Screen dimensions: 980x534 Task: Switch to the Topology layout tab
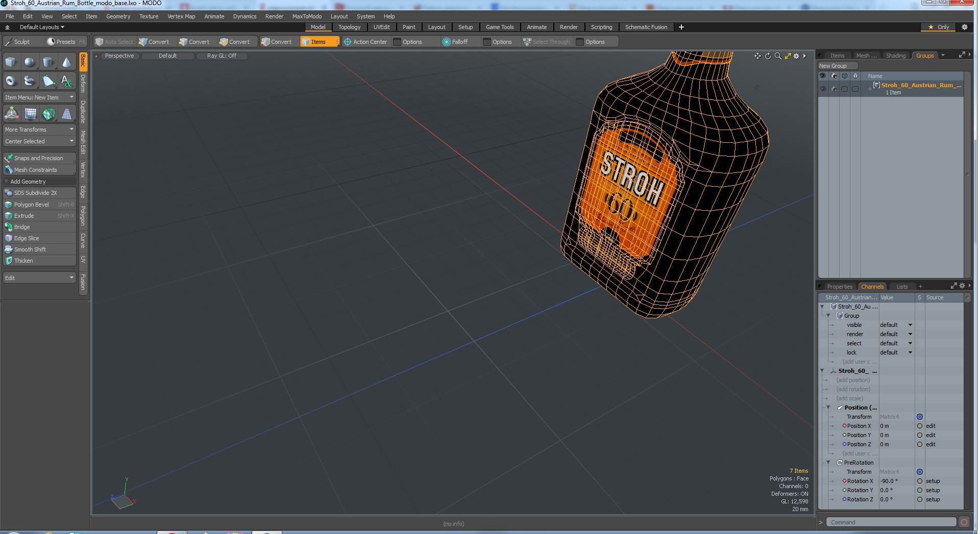point(349,27)
